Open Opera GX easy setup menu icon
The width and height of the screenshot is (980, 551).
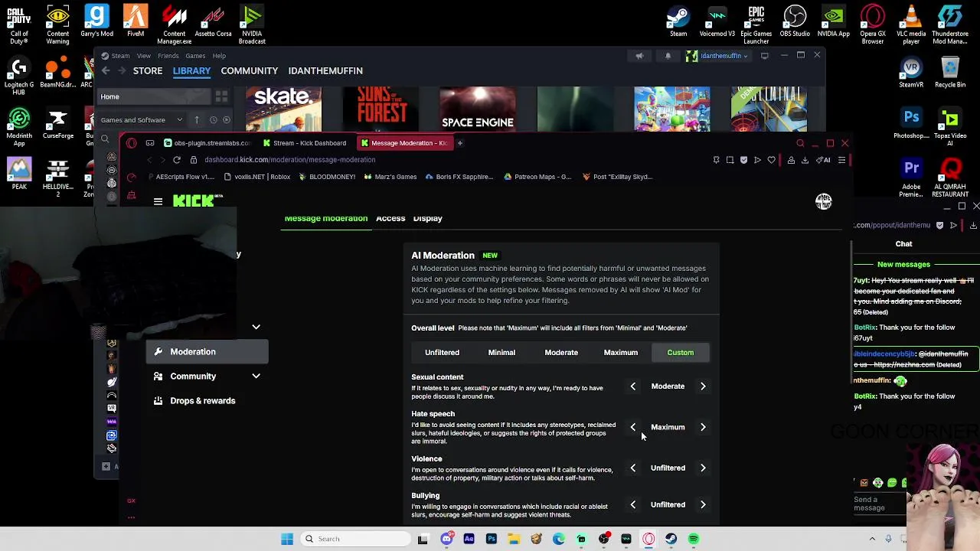[x=841, y=160]
